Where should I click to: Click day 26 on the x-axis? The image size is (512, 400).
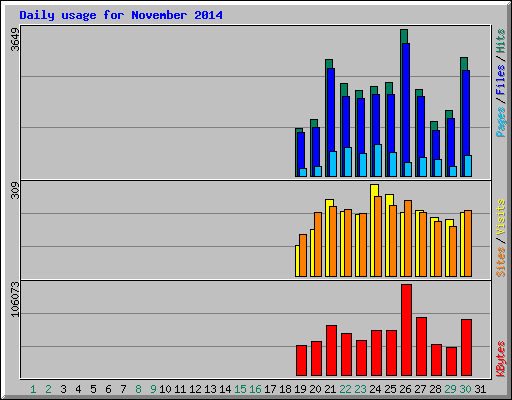point(405,389)
